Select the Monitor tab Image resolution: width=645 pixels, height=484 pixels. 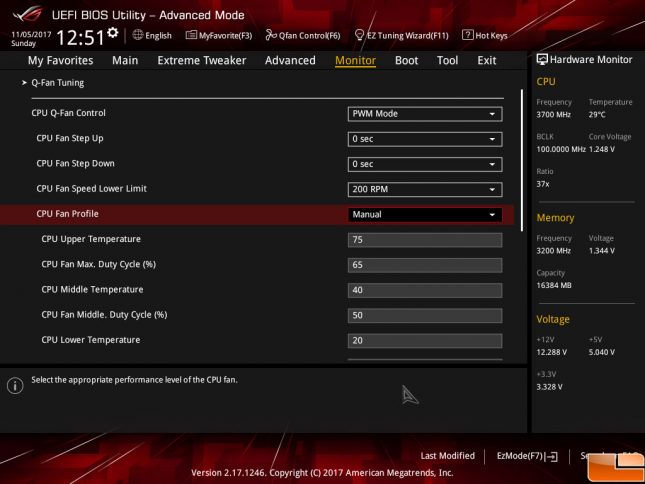(x=355, y=60)
